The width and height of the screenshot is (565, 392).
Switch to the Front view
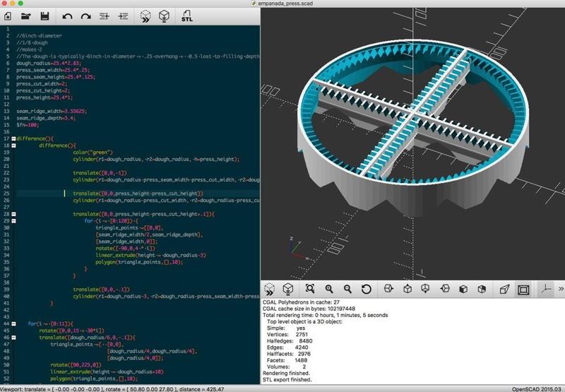(463, 289)
